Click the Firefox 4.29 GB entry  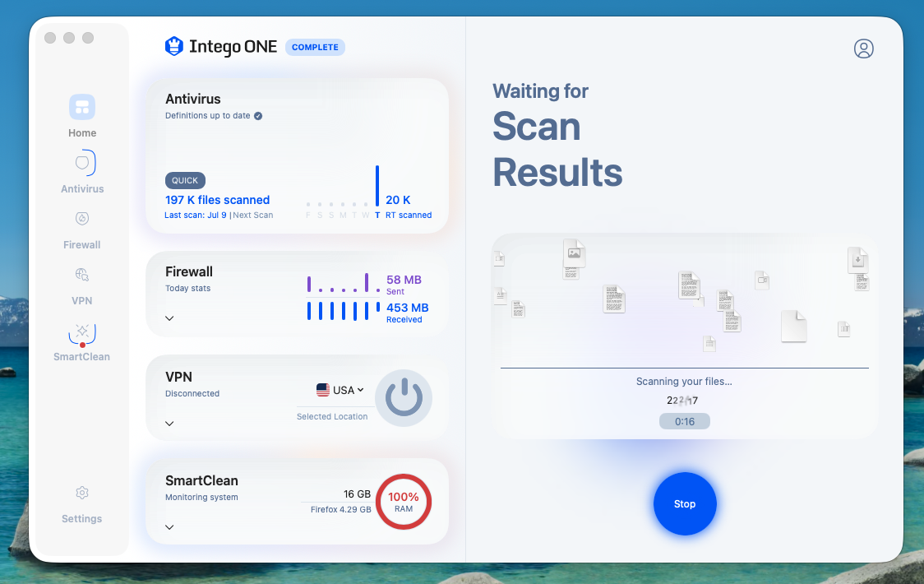[341, 510]
